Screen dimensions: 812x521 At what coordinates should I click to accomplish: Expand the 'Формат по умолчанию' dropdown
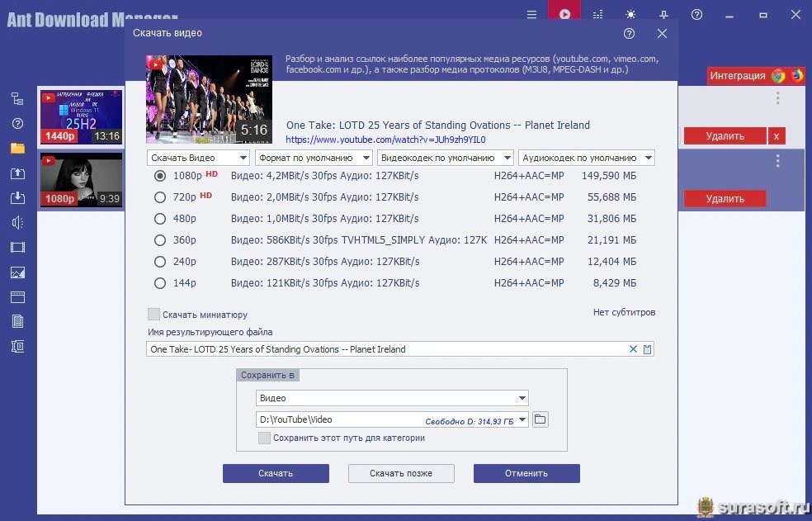[x=313, y=158]
